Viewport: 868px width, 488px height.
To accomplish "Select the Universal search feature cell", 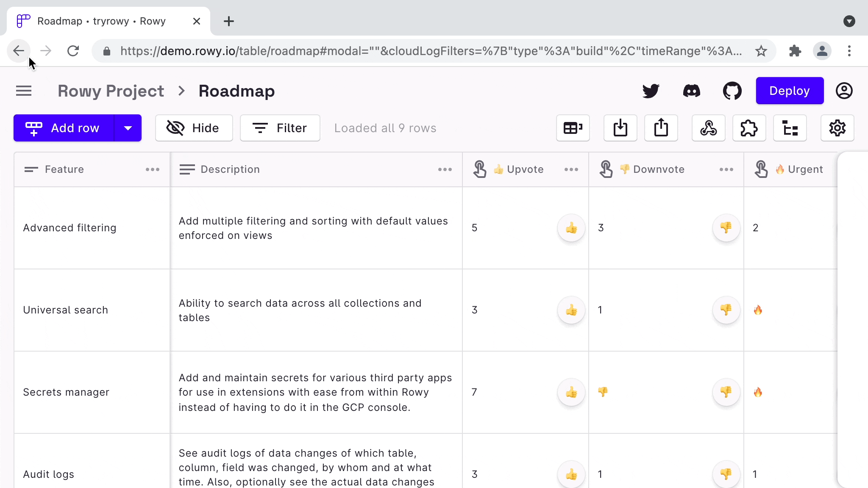I will 92,310.
